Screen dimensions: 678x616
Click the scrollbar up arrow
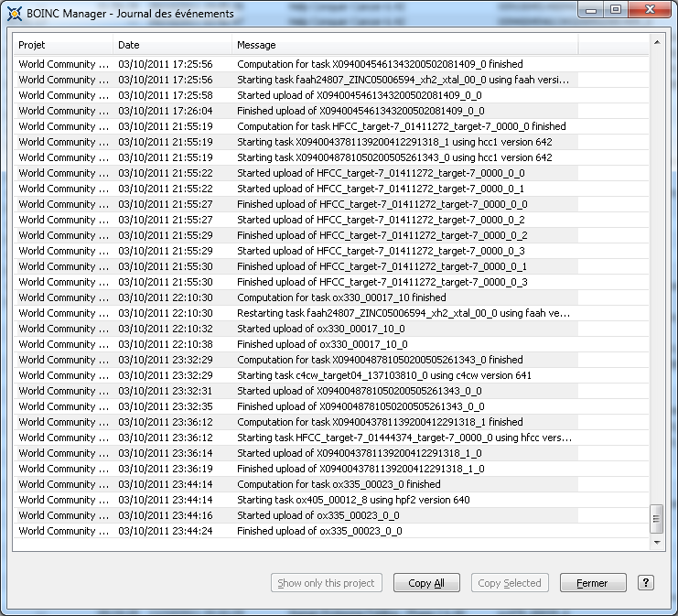(657, 42)
